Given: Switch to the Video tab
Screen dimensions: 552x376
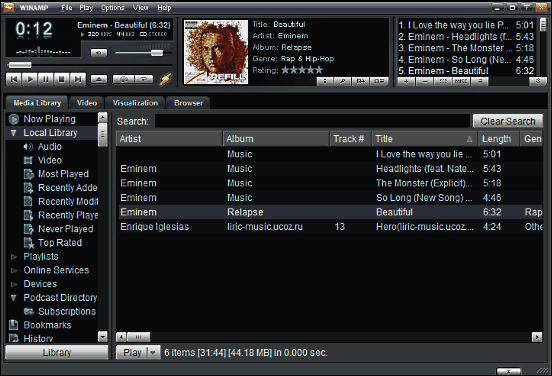Looking at the screenshot, I should click(x=87, y=103).
